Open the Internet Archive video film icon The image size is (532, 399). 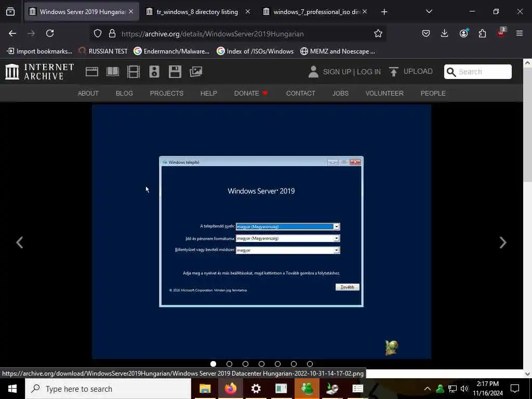(x=134, y=72)
